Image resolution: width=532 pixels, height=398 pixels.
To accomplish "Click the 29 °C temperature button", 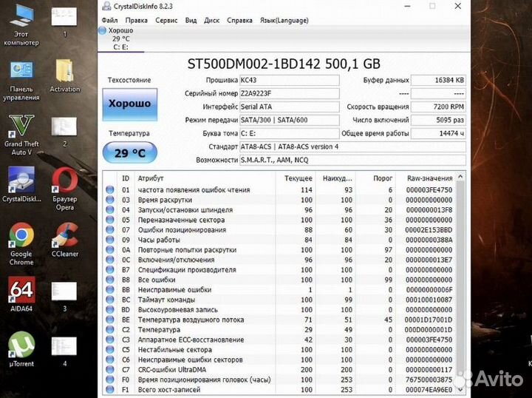I will click(x=129, y=153).
